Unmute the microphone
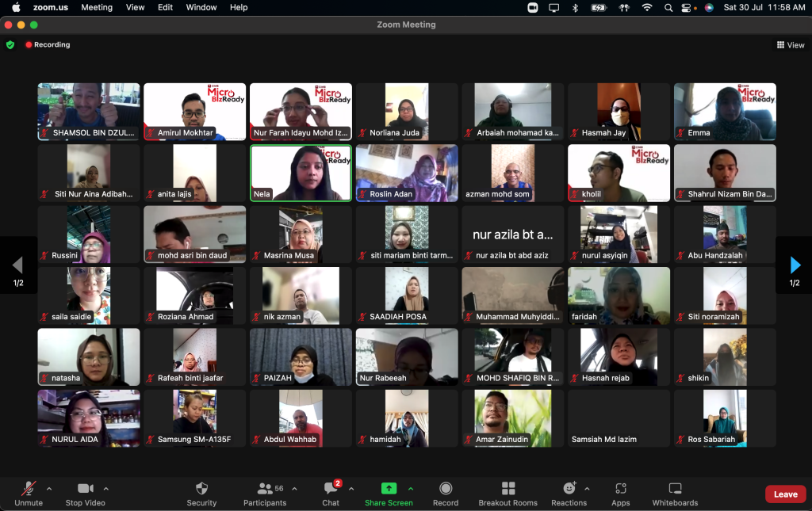The height and width of the screenshot is (511, 812). click(29, 489)
